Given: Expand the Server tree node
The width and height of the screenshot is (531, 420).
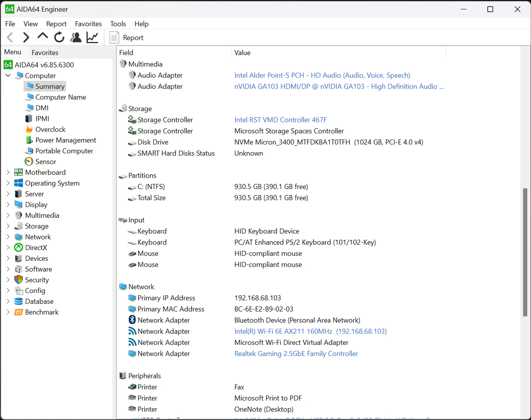Looking at the screenshot, I should 8,194.
